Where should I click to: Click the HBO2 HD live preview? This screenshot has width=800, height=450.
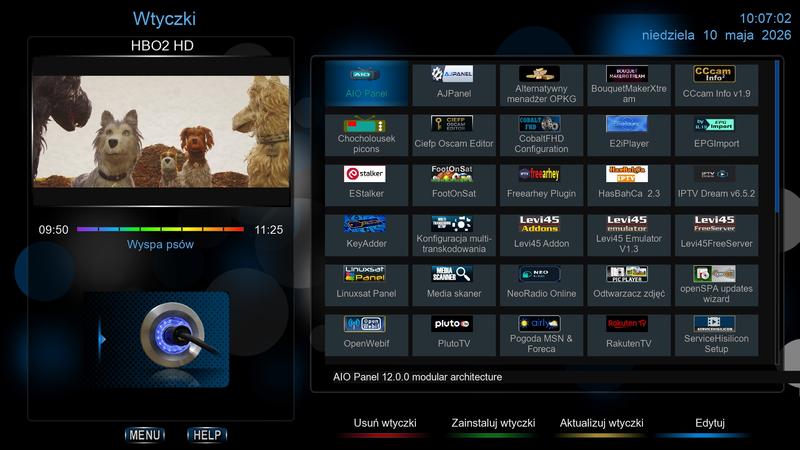click(161, 132)
